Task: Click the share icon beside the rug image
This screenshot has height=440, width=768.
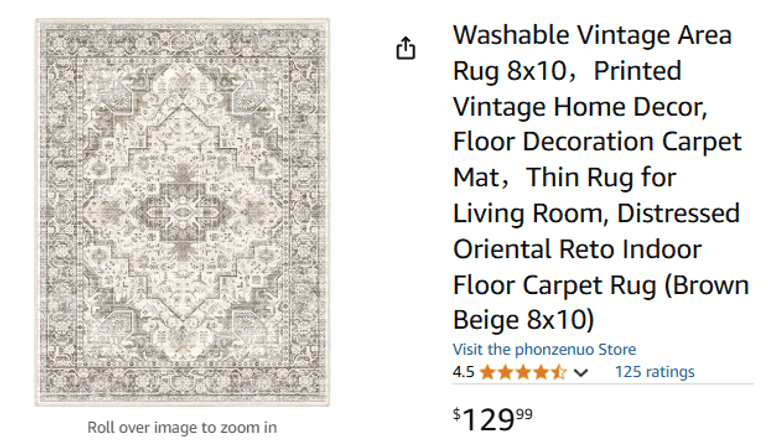Action: coord(405,48)
